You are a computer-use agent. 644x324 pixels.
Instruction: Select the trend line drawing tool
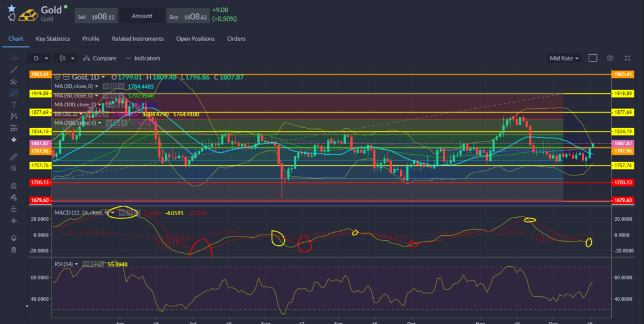[14, 69]
